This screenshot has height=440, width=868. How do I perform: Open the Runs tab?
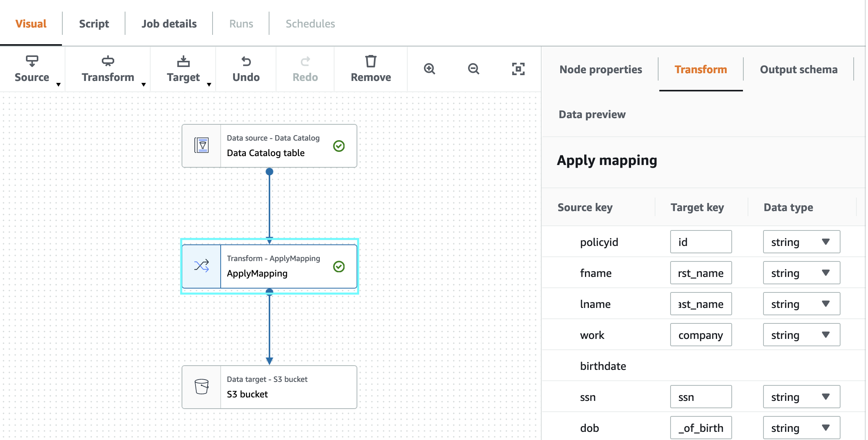click(241, 24)
